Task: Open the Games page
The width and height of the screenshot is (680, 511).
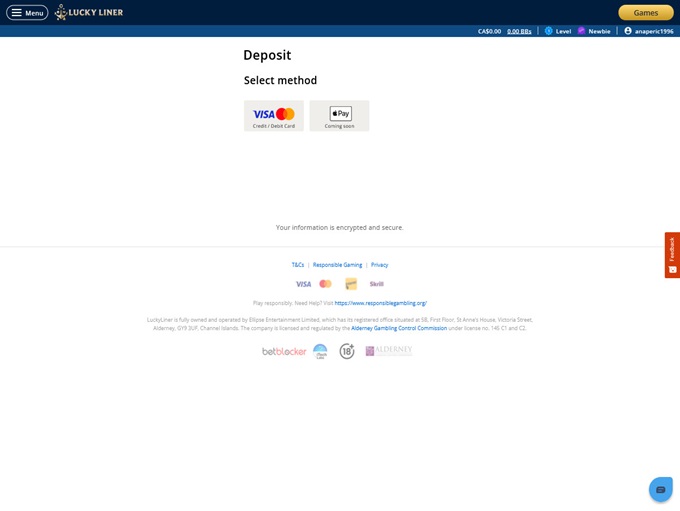Action: pyautogui.click(x=645, y=13)
